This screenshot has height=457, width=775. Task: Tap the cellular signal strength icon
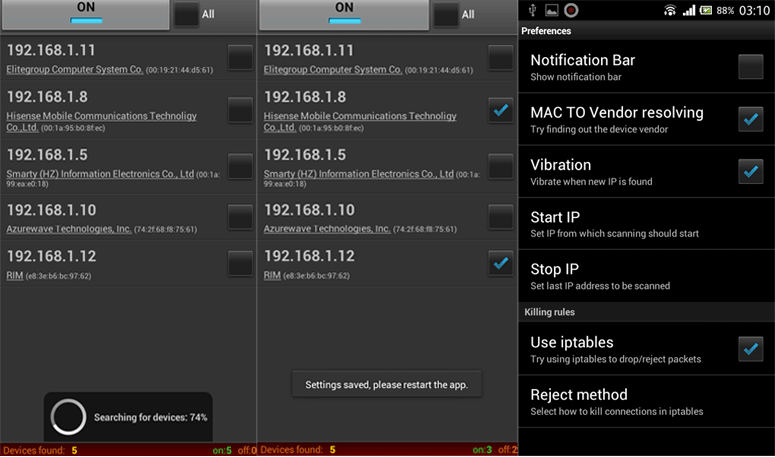tap(689, 10)
